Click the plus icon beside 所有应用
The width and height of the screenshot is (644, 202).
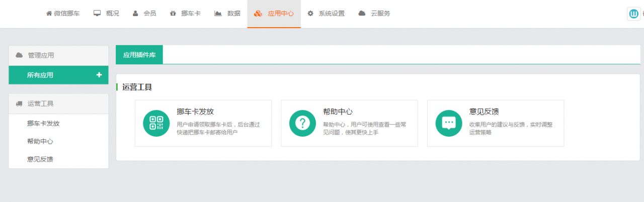99,75
